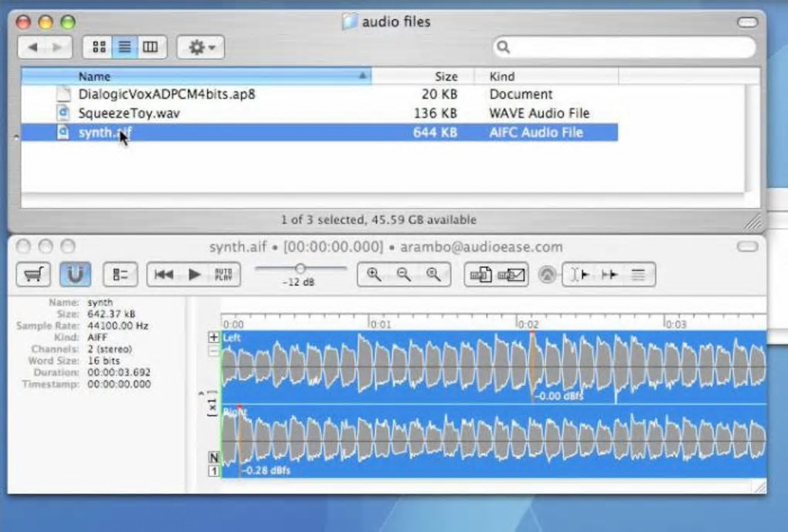Screen dimensions: 788x532
Task: Rewind to start of audio
Action: point(164,274)
